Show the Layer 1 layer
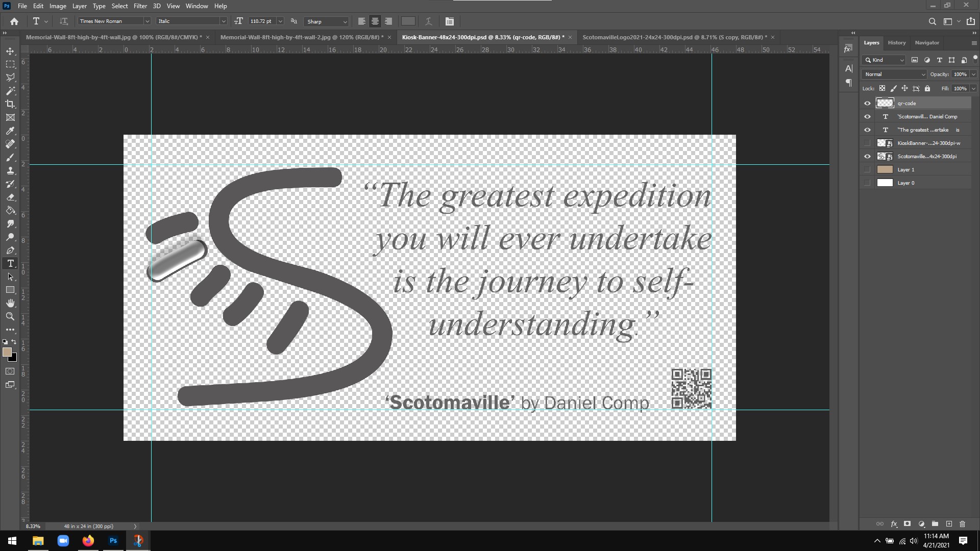980x551 pixels. (867, 169)
